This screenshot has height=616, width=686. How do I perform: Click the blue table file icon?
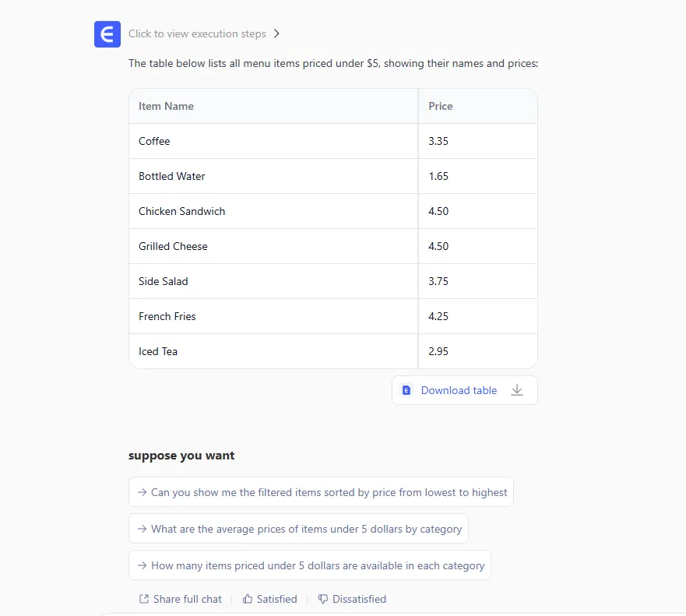click(x=406, y=390)
